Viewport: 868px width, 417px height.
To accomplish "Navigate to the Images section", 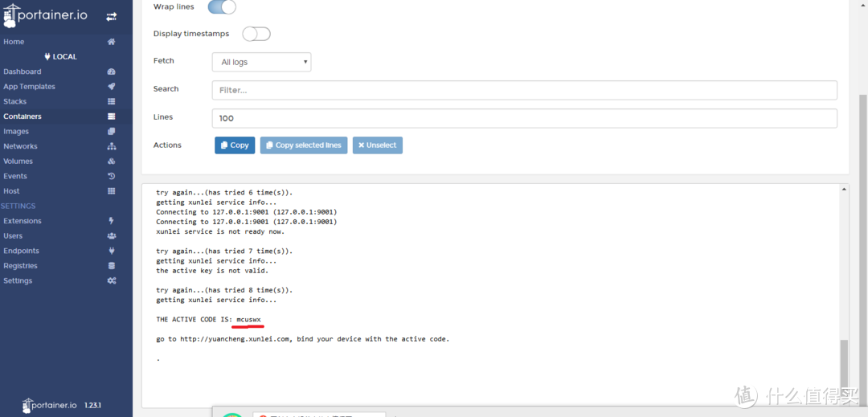I will [16, 132].
